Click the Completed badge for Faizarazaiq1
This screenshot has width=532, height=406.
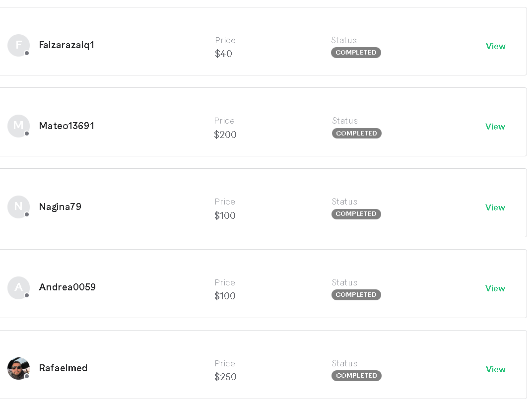356,53
